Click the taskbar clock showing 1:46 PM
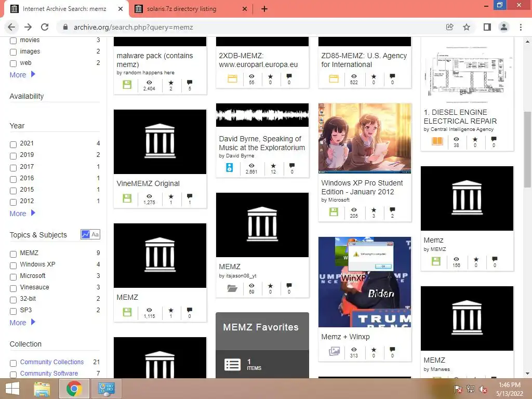The width and height of the screenshot is (532, 399). click(x=509, y=389)
